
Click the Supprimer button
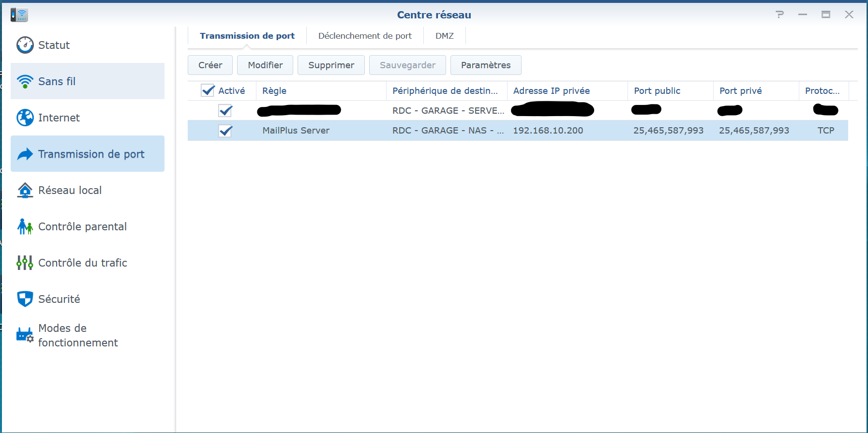pos(331,65)
